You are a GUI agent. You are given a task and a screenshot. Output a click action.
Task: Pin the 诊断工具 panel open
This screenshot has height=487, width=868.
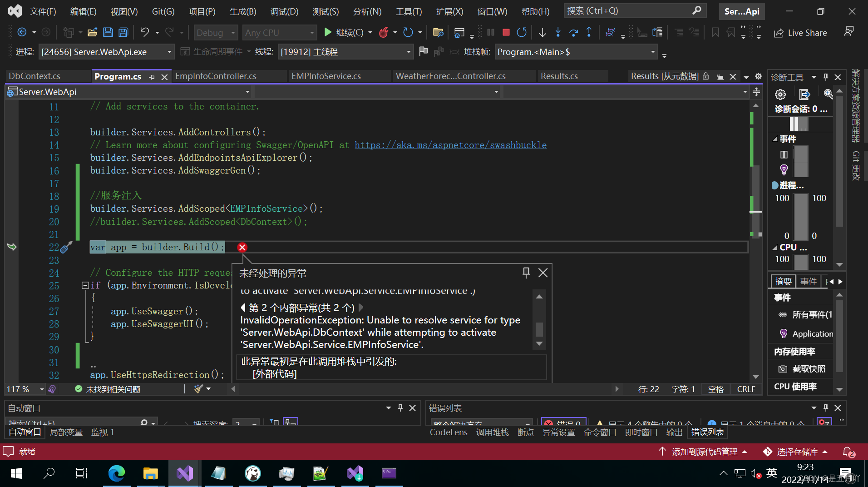(825, 77)
